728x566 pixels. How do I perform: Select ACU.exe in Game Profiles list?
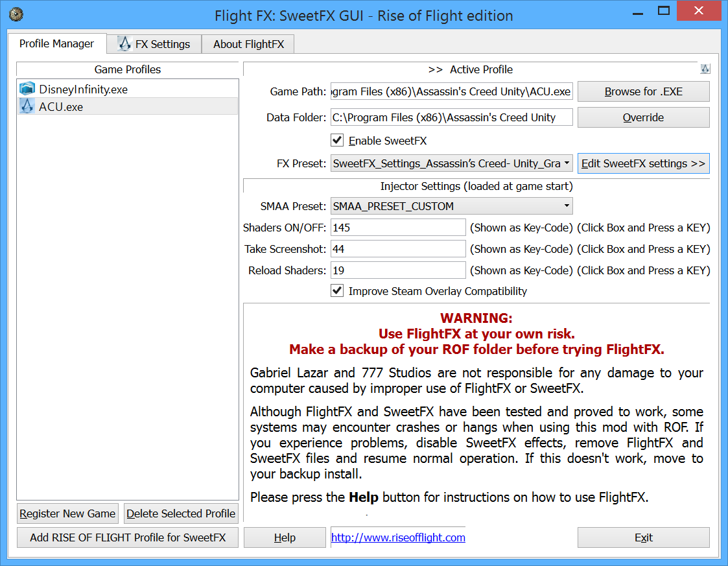tap(128, 106)
